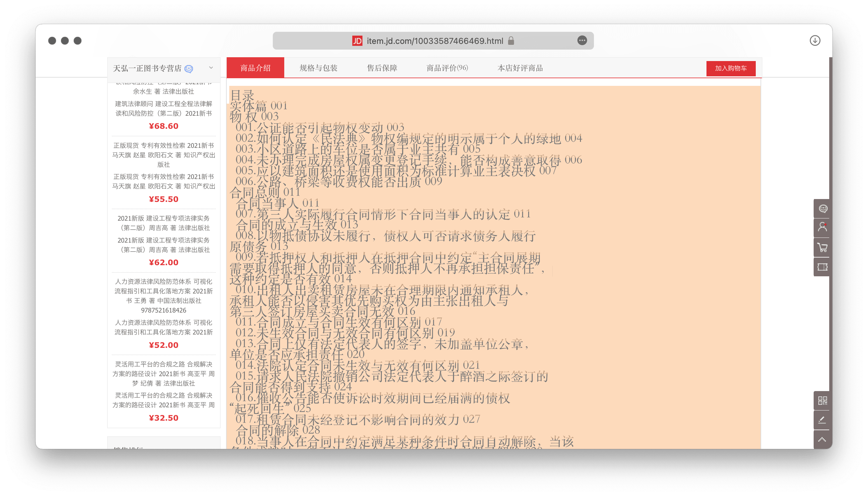Open the ellipsis page options button
The image size is (868, 496).
[582, 41]
